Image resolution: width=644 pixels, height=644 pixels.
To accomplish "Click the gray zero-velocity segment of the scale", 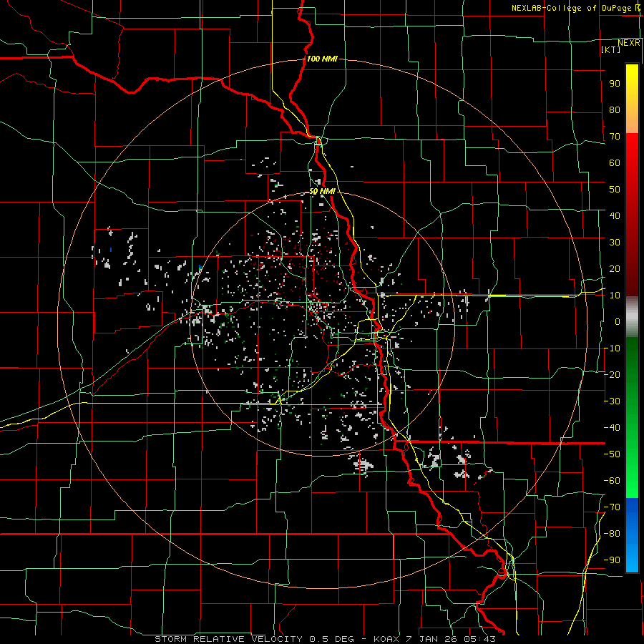I will [x=632, y=317].
